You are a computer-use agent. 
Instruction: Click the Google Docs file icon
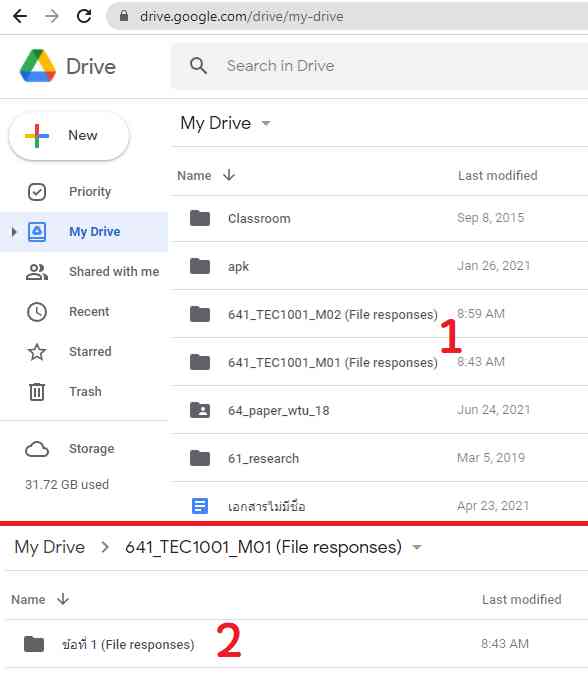(x=200, y=506)
